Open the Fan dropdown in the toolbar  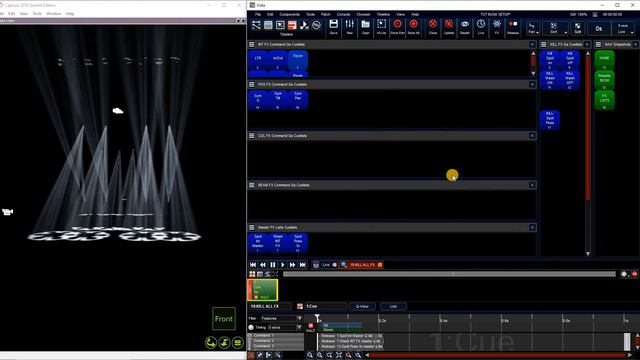click(532, 28)
